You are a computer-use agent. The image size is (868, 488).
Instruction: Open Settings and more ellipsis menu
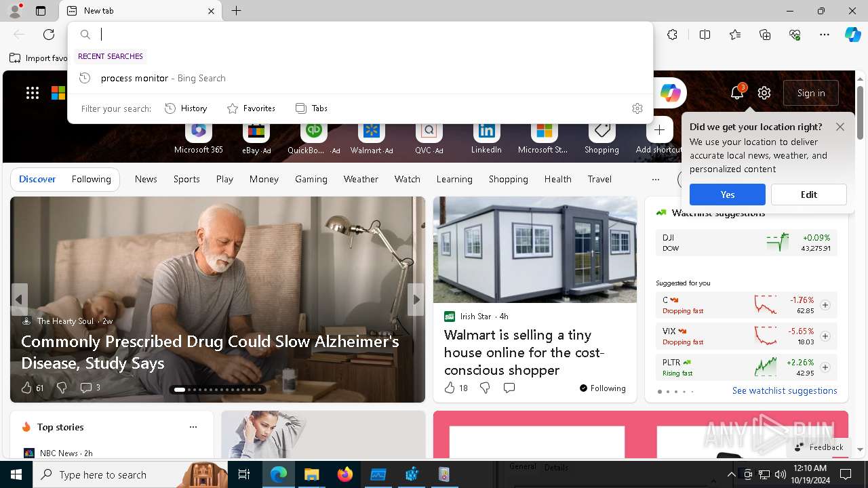[825, 35]
